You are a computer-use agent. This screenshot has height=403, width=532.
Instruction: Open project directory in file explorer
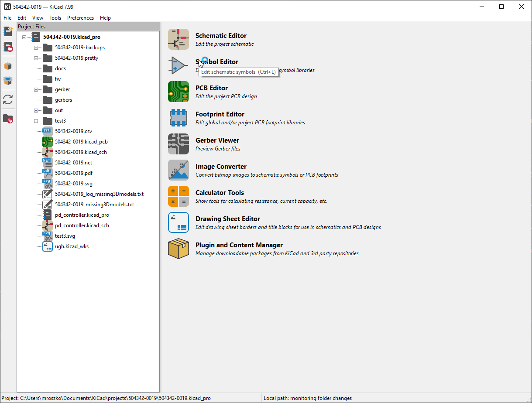(8, 119)
